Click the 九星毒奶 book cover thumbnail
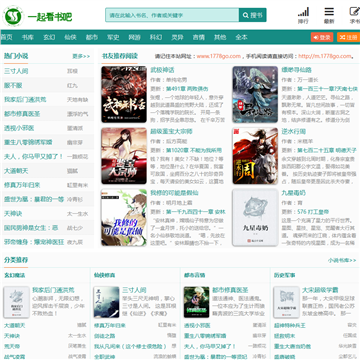360x360 pixels. coord(255,217)
